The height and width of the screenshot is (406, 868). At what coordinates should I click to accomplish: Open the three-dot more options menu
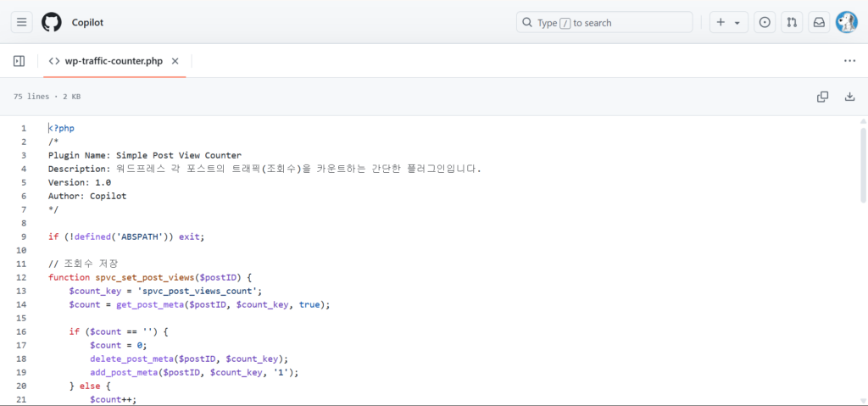[849, 61]
